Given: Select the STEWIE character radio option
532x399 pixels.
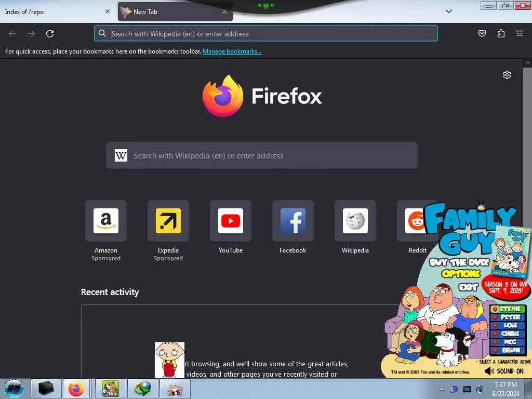Looking at the screenshot, I should pyautogui.click(x=508, y=309).
